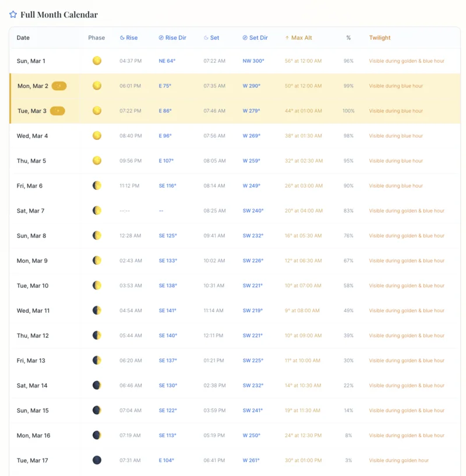Click the waning gibbous icon on Fri, Mar 6
Image resolution: width=466 pixels, height=476 pixels.
[x=97, y=185]
